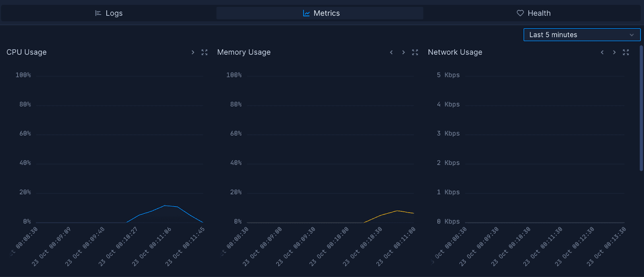Expand CPU Usage chart to fullscreen
This screenshot has height=277, width=644.
[x=204, y=52]
